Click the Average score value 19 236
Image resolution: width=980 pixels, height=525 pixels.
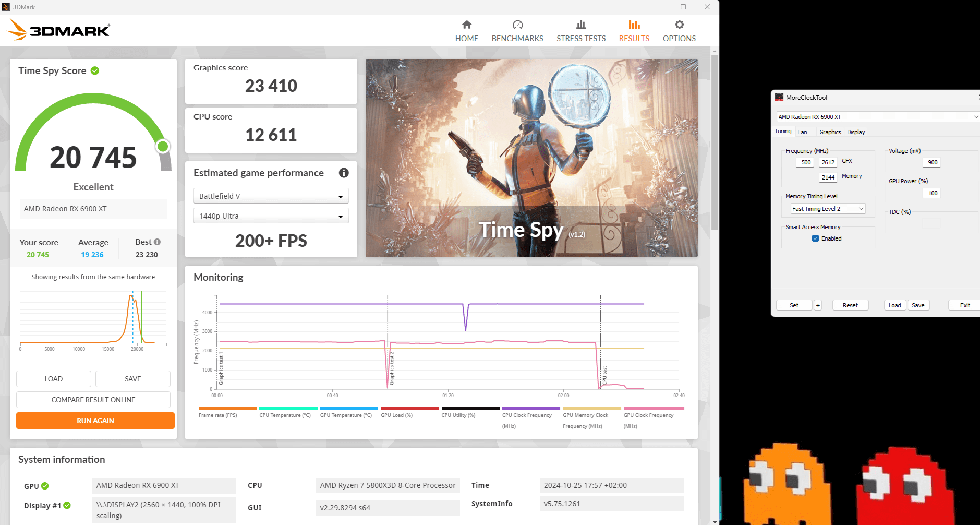[x=92, y=255]
